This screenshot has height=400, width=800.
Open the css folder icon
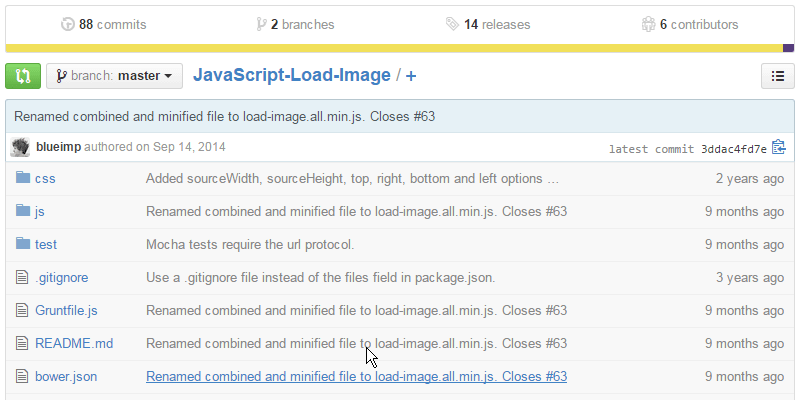(23, 179)
